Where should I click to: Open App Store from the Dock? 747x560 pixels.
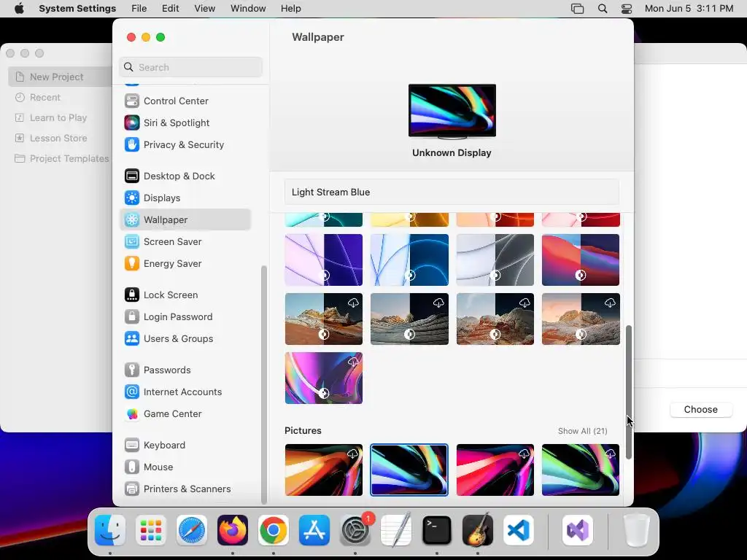click(x=314, y=531)
